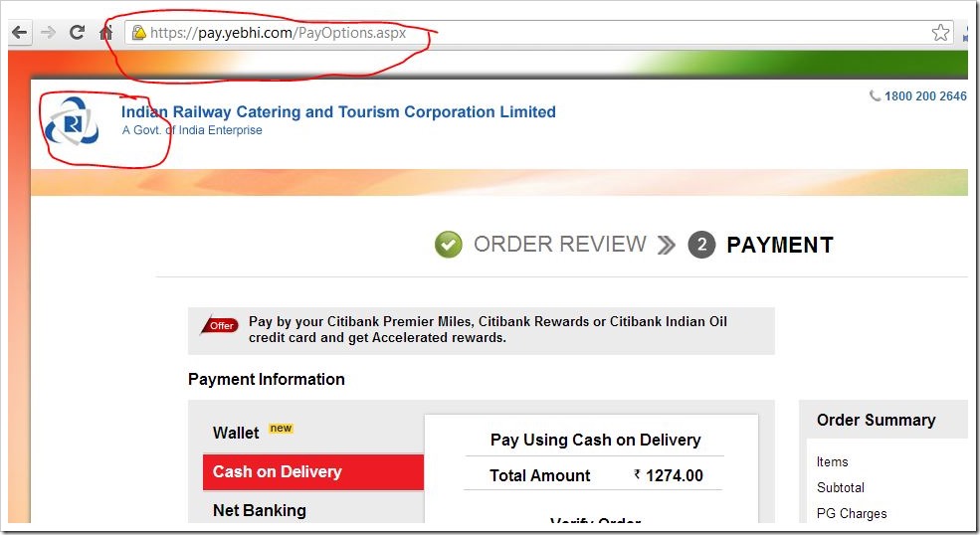Click the Order Summary panel heading

point(876,420)
